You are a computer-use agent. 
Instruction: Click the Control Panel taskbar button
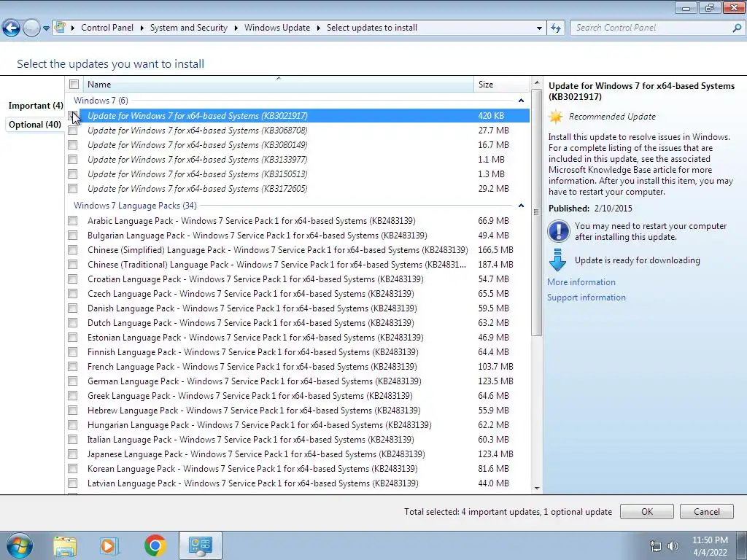point(200,545)
